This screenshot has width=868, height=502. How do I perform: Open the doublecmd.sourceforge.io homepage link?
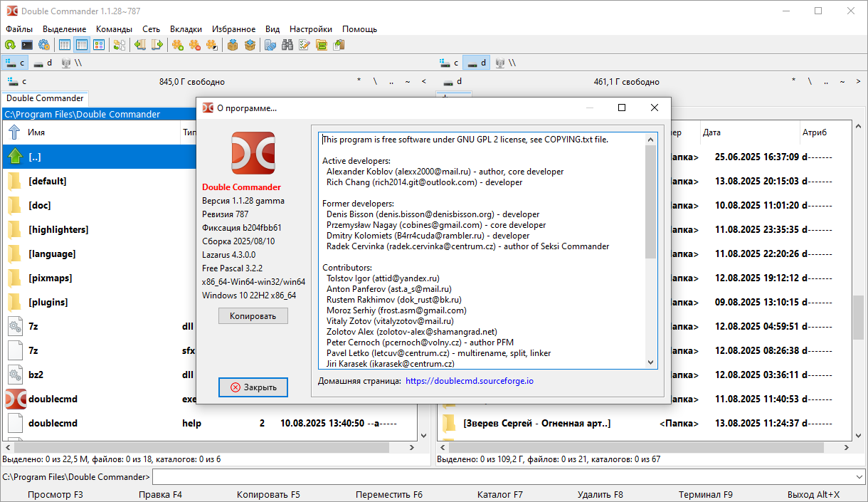point(470,381)
